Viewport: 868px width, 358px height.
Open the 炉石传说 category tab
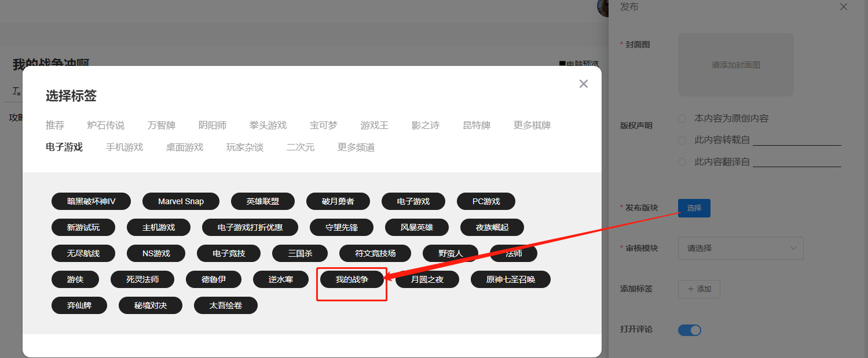[x=106, y=126]
